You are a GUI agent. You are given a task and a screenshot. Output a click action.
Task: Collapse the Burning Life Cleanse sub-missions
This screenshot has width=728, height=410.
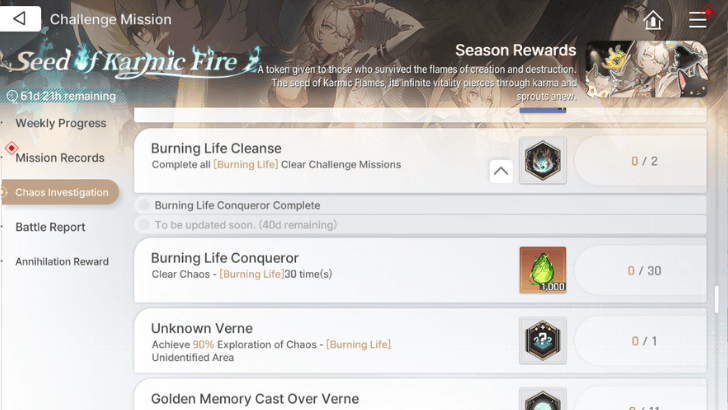click(500, 171)
